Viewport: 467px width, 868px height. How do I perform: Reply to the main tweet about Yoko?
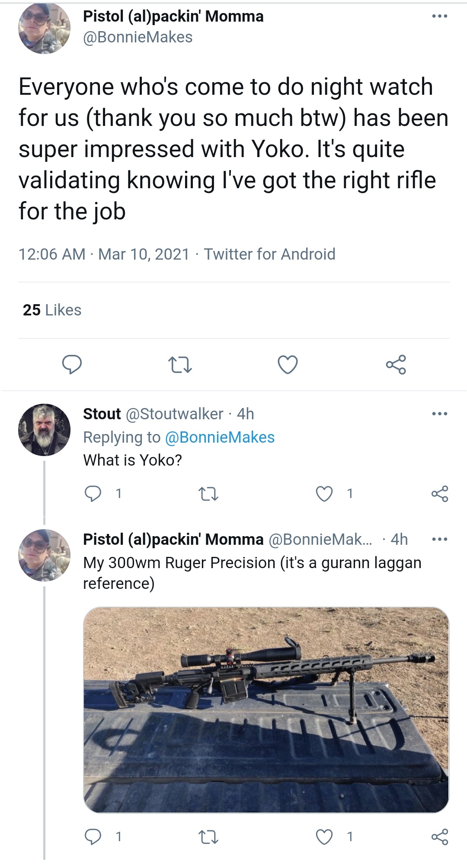click(x=72, y=364)
